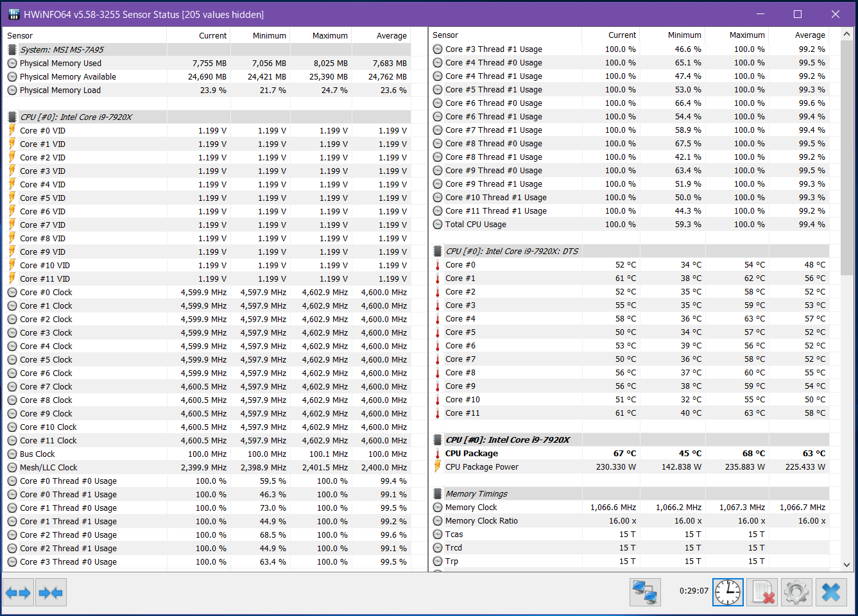Open sensor settings gear icon
The height and width of the screenshot is (616, 858).
coord(796,592)
